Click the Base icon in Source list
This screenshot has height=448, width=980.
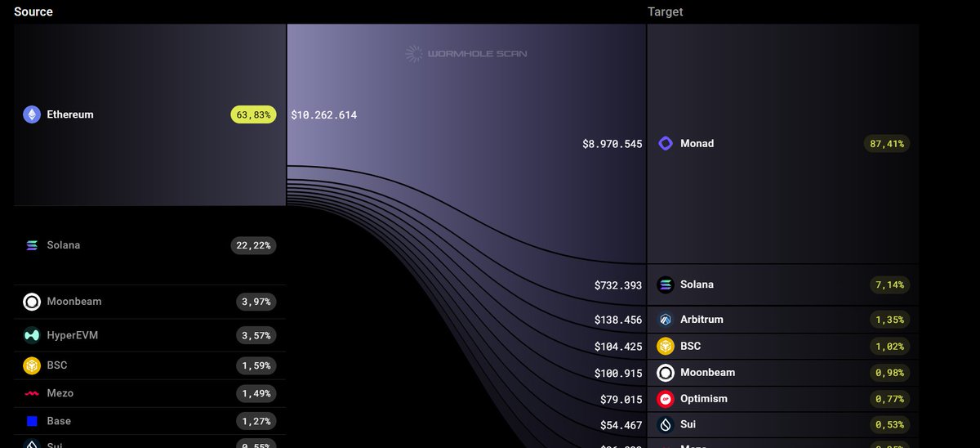(x=32, y=421)
